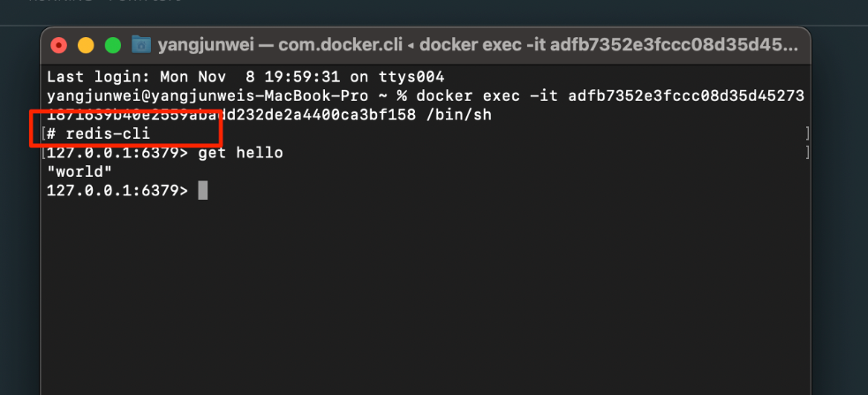Click the right bracket mark on the redis-cli line
Image resolution: width=868 pixels, height=395 pixels.
807,134
